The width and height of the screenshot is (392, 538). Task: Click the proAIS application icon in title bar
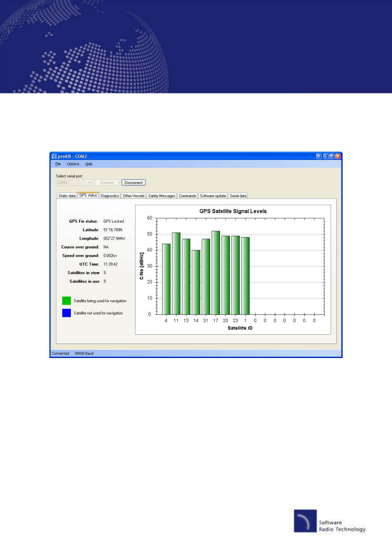(x=54, y=156)
